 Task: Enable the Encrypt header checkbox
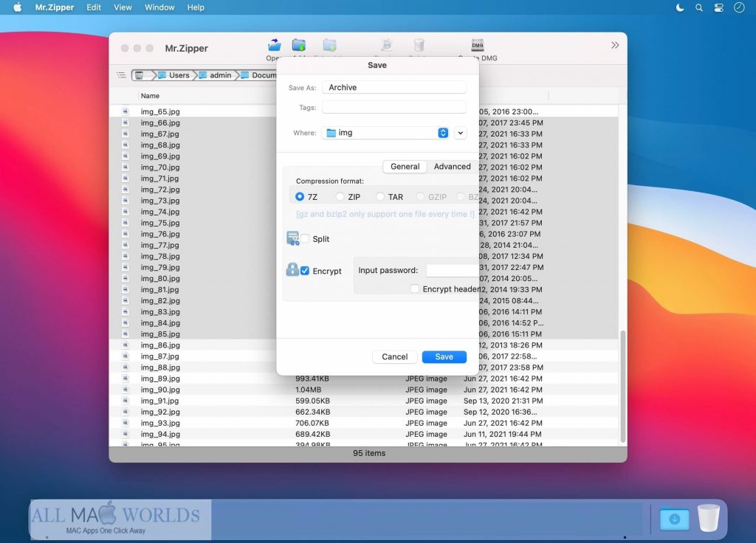(415, 288)
